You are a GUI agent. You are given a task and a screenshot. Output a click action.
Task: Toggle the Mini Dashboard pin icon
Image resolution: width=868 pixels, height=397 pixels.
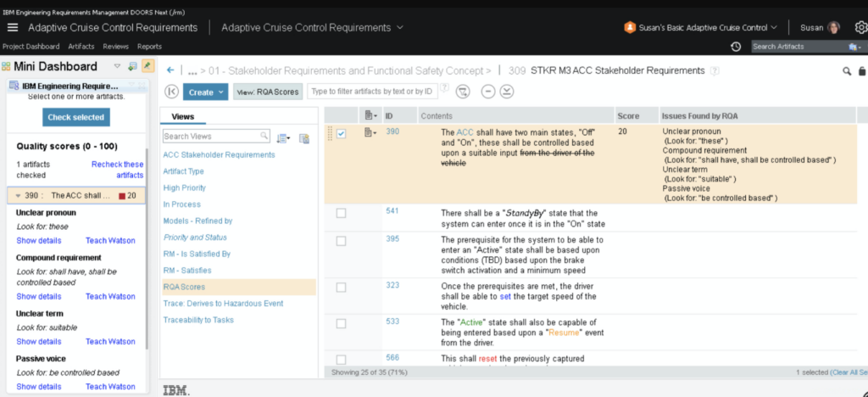[x=147, y=66]
